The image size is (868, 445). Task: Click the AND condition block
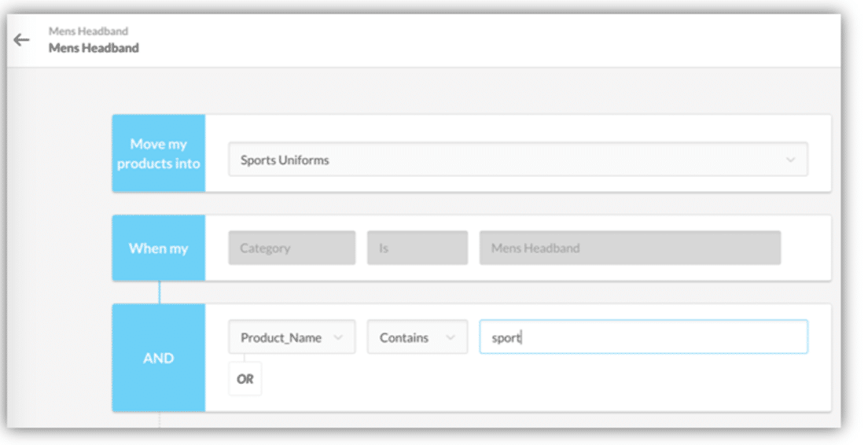pyautogui.click(x=159, y=358)
